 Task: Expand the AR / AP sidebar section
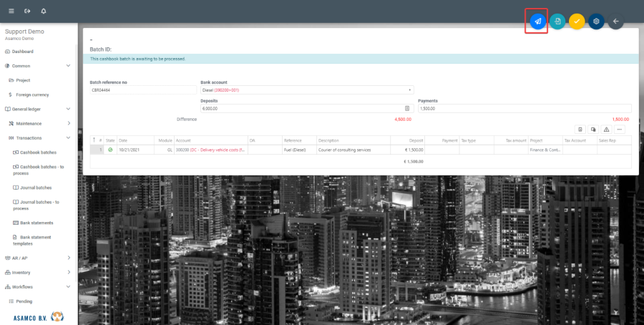tap(69, 258)
